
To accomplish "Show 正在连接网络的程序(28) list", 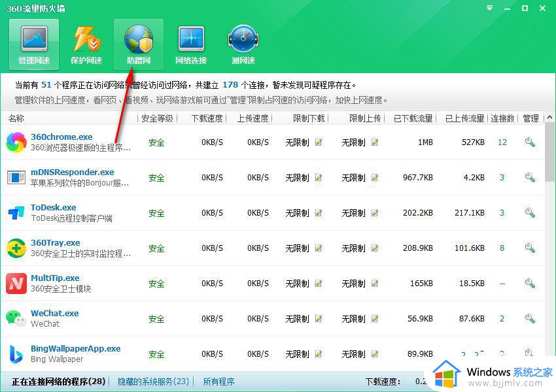I will 58,382.
